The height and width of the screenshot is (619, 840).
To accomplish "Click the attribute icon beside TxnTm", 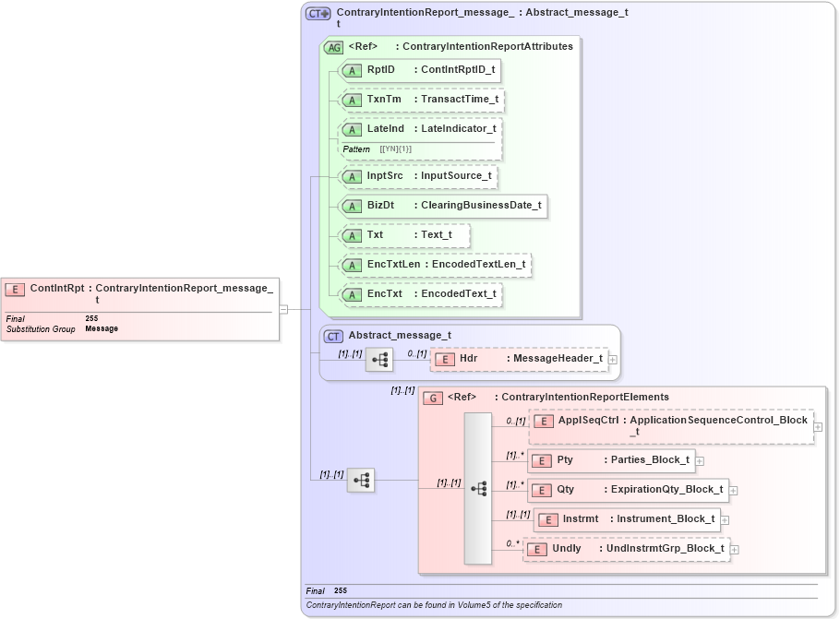I will tap(351, 99).
